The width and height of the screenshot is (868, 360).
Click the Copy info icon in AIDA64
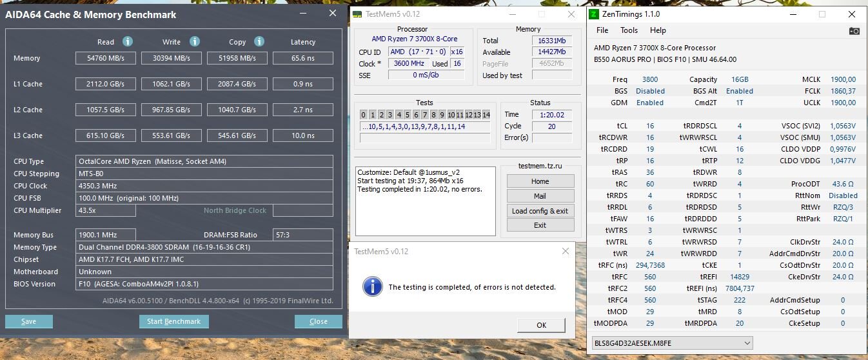point(259,42)
